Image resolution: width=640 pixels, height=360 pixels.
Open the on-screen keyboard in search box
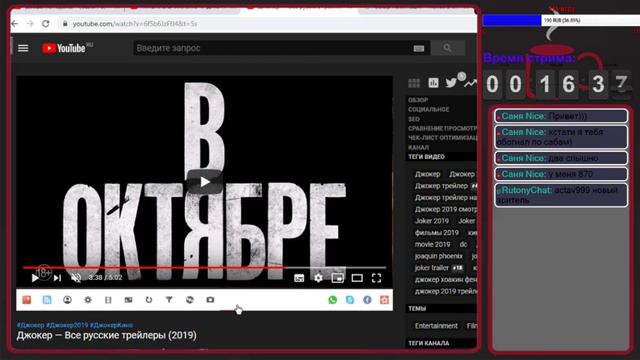coord(418,49)
